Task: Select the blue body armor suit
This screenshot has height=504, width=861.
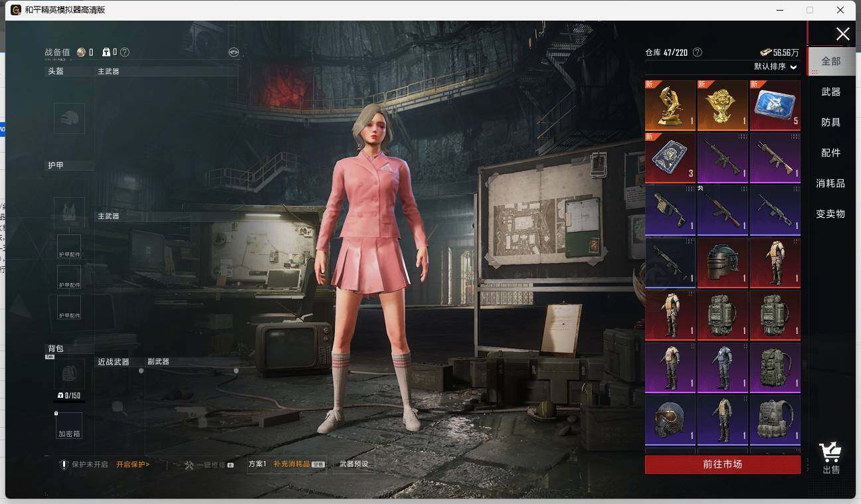Action: 722,368
